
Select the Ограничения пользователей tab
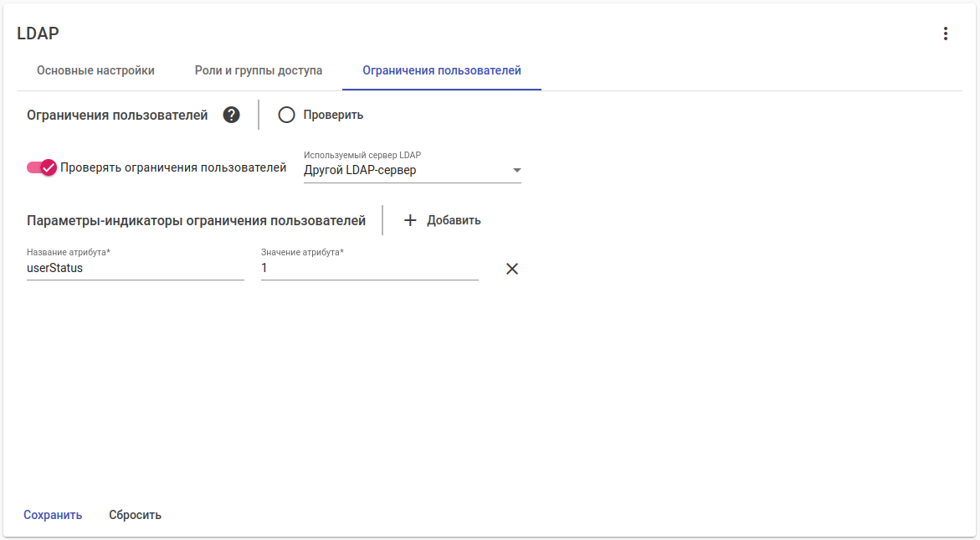pyautogui.click(x=442, y=70)
